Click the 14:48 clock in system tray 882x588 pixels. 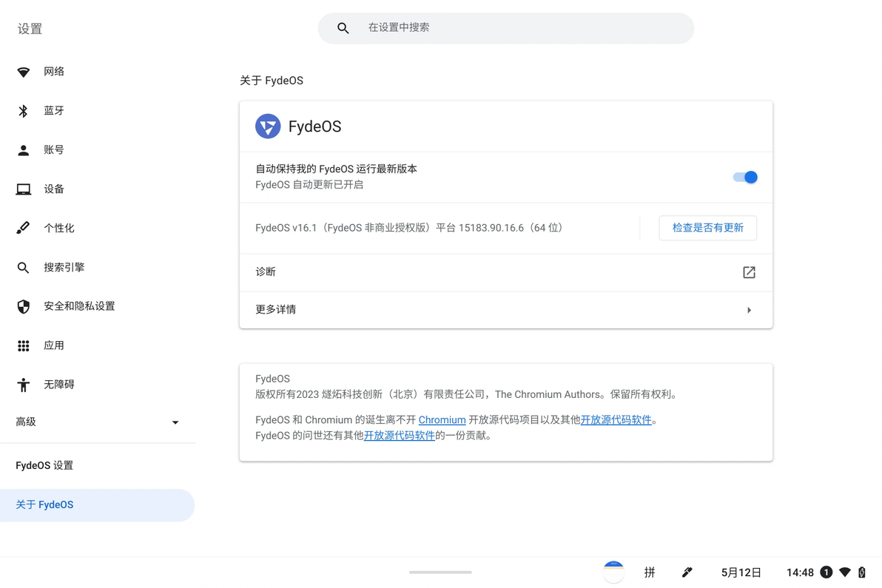[800, 572]
